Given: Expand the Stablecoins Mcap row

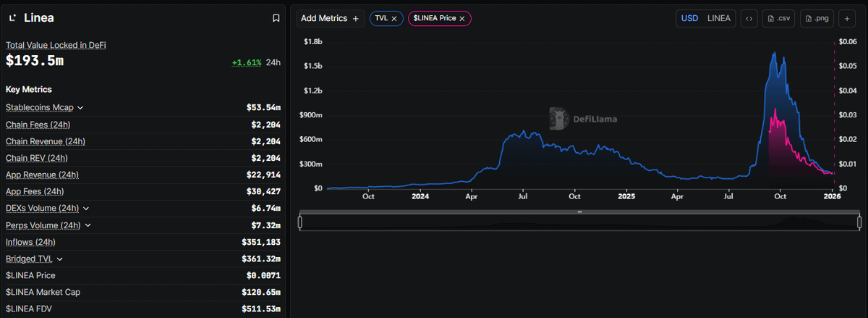Looking at the screenshot, I should [x=80, y=108].
